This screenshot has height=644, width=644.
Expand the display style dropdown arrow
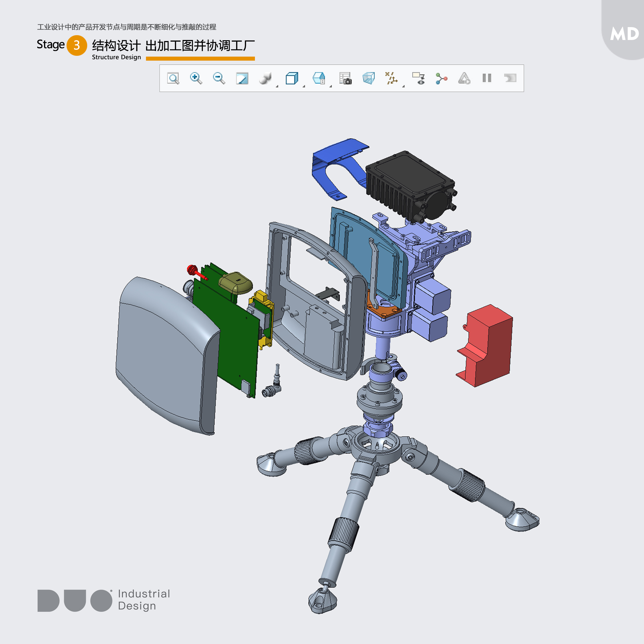pyautogui.click(x=304, y=86)
